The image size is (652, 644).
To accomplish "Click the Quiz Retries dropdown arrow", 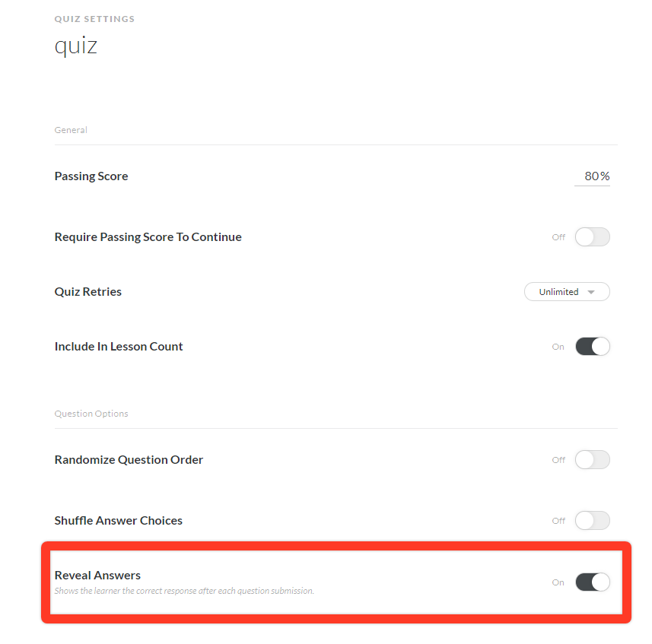I will (x=591, y=292).
